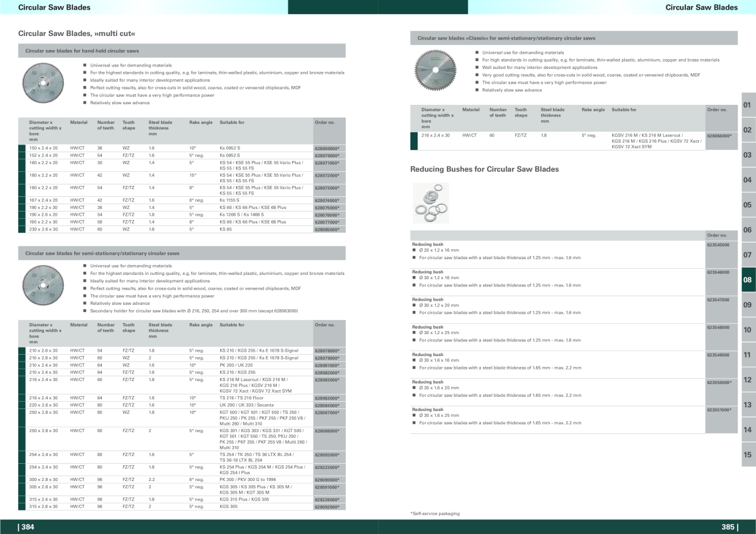Open chapter tab 05
The image size is (756, 534).
click(x=748, y=205)
